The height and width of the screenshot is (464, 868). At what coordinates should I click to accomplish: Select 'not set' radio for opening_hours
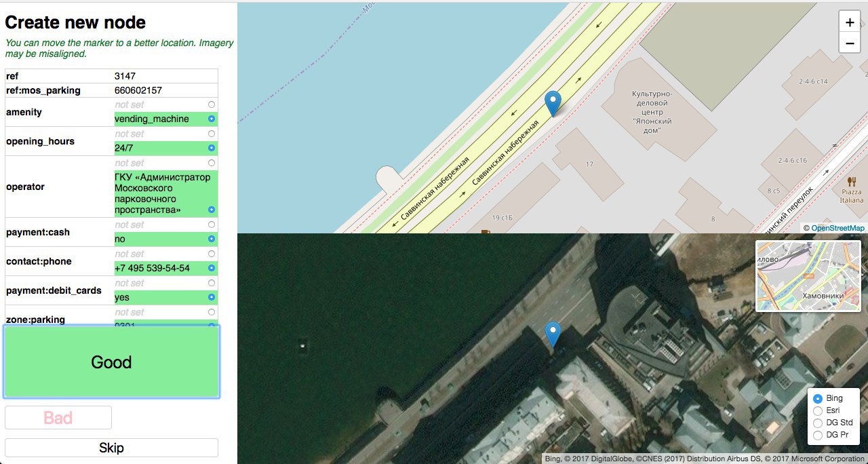(212, 134)
